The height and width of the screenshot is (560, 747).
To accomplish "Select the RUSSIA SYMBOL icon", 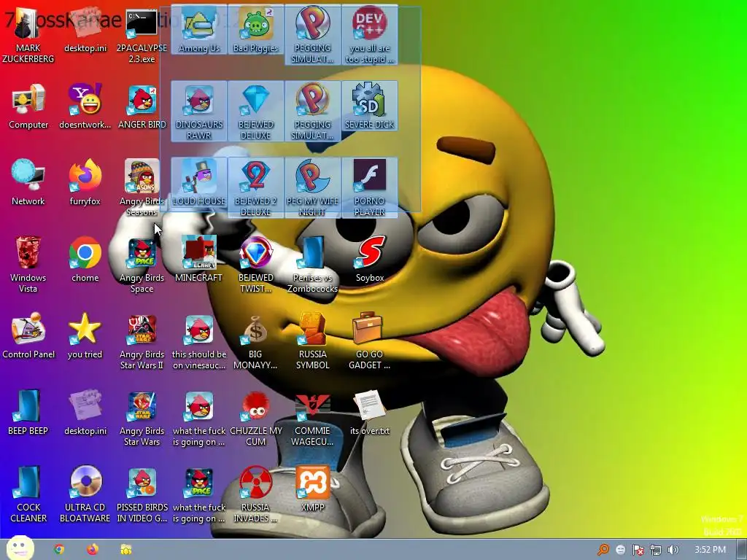I will pos(312,341).
